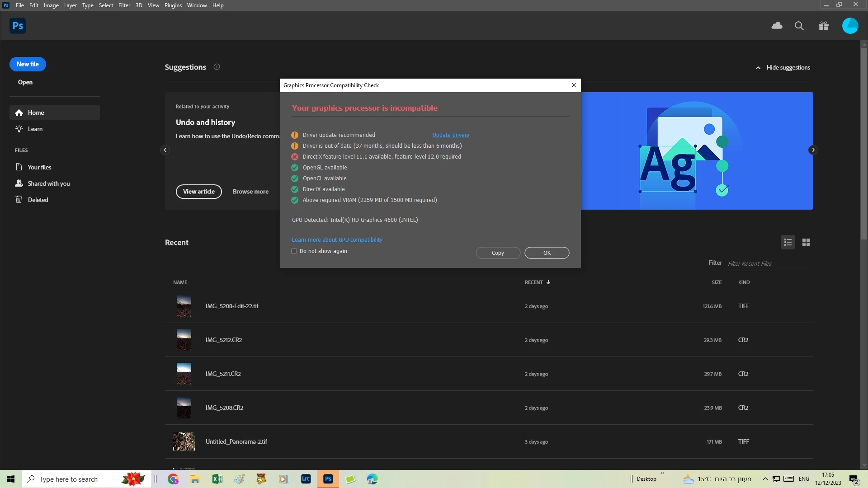Open the Filter menu
Image resolution: width=868 pixels, height=488 pixels.
[124, 5]
